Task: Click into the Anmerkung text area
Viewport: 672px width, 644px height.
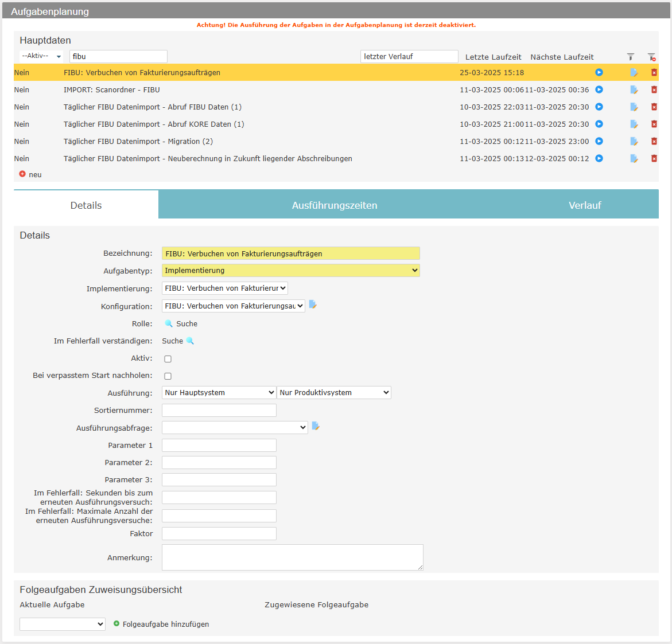Action: (x=292, y=557)
